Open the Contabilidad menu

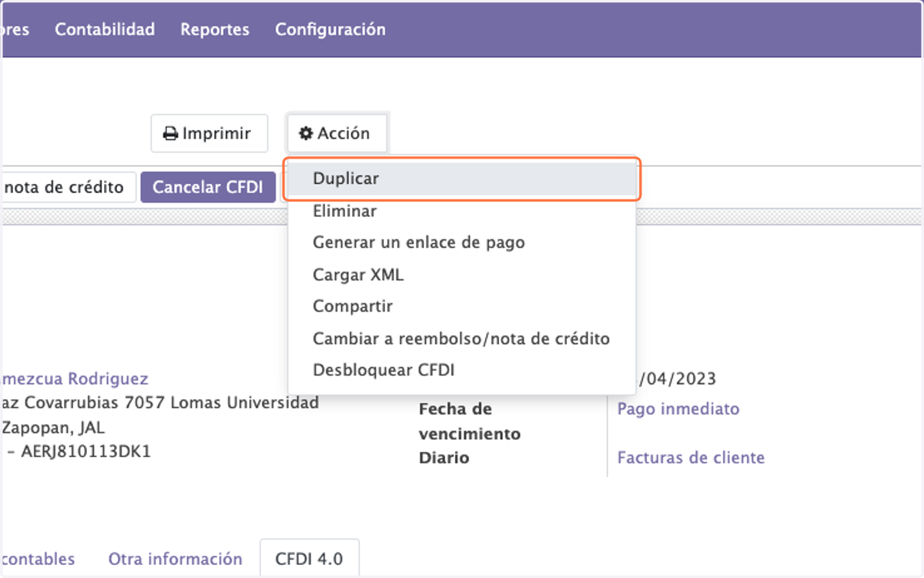click(x=105, y=30)
